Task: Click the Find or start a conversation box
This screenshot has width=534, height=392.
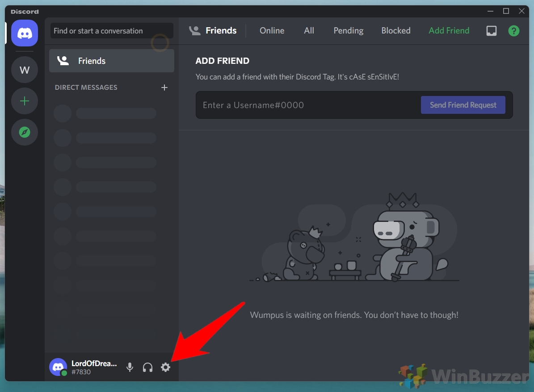Action: 112,31
